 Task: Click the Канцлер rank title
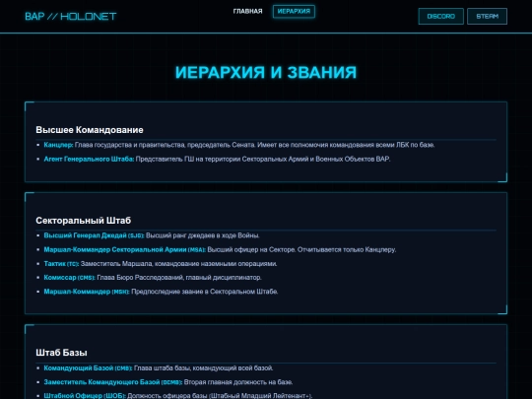click(58, 145)
